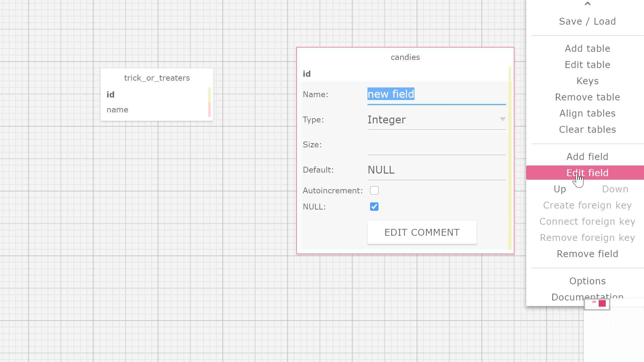
Task: Select Create foreign key option
Action: pyautogui.click(x=587, y=205)
